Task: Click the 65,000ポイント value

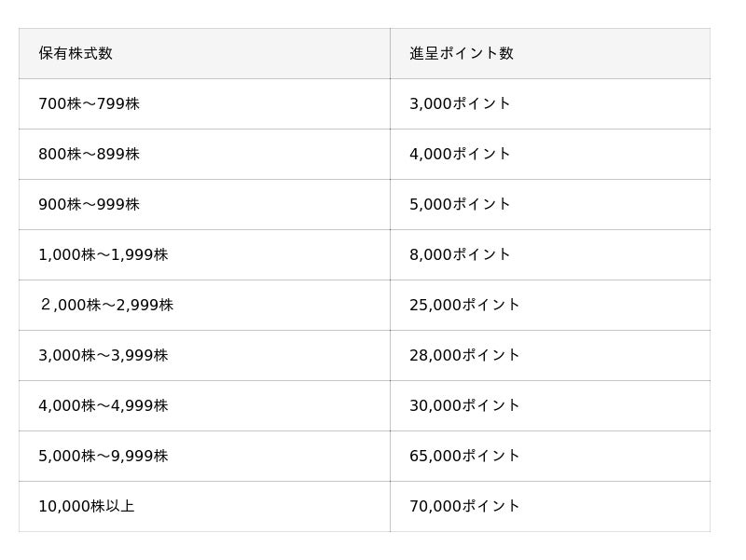Action: tap(464, 457)
